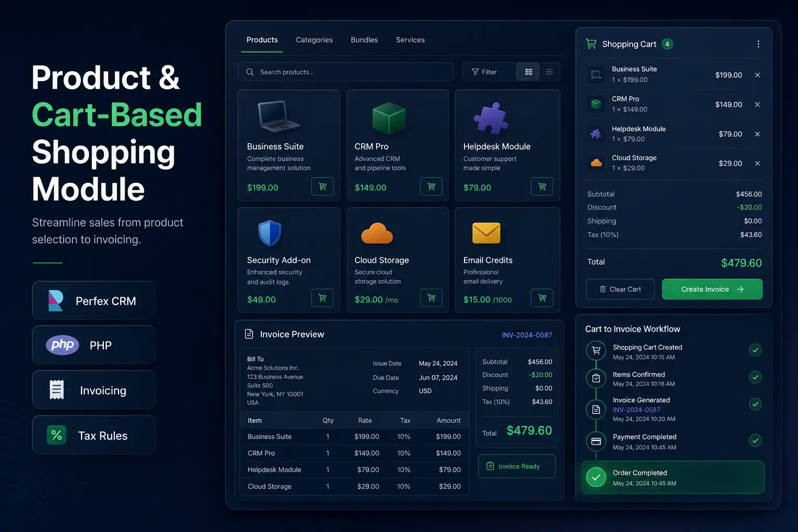The height and width of the screenshot is (532, 798).
Task: Add Business Suite to cart
Action: [322, 187]
